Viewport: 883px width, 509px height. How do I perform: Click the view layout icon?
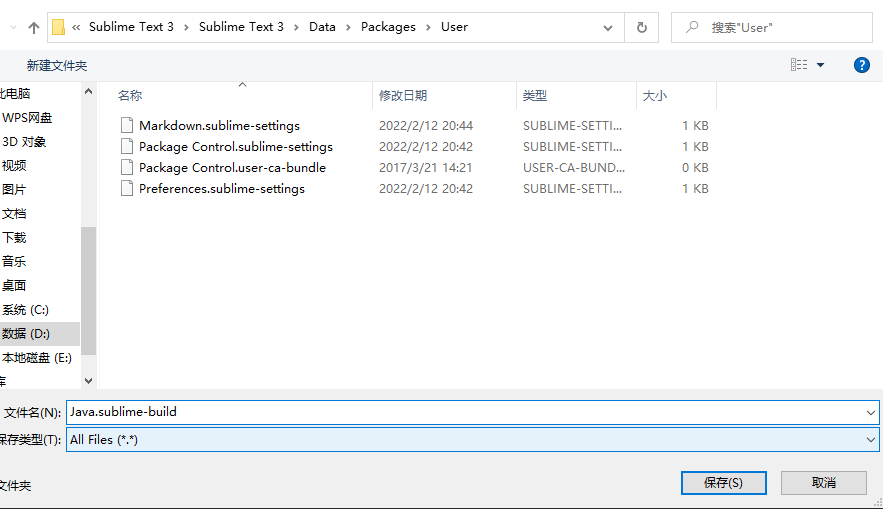coord(799,65)
